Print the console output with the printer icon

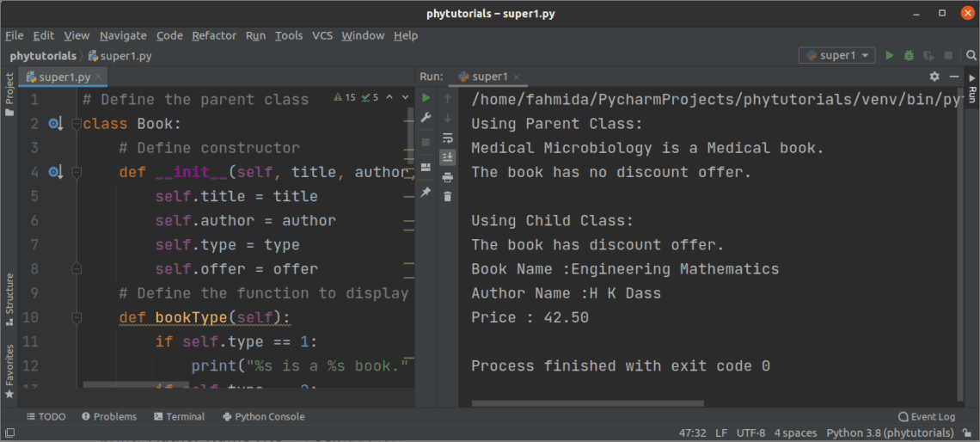click(448, 177)
